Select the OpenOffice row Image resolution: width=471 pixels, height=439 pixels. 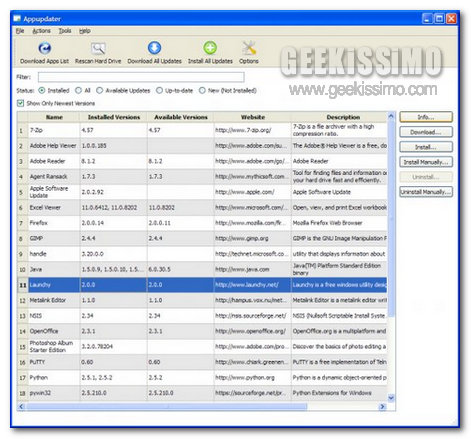tap(202, 331)
